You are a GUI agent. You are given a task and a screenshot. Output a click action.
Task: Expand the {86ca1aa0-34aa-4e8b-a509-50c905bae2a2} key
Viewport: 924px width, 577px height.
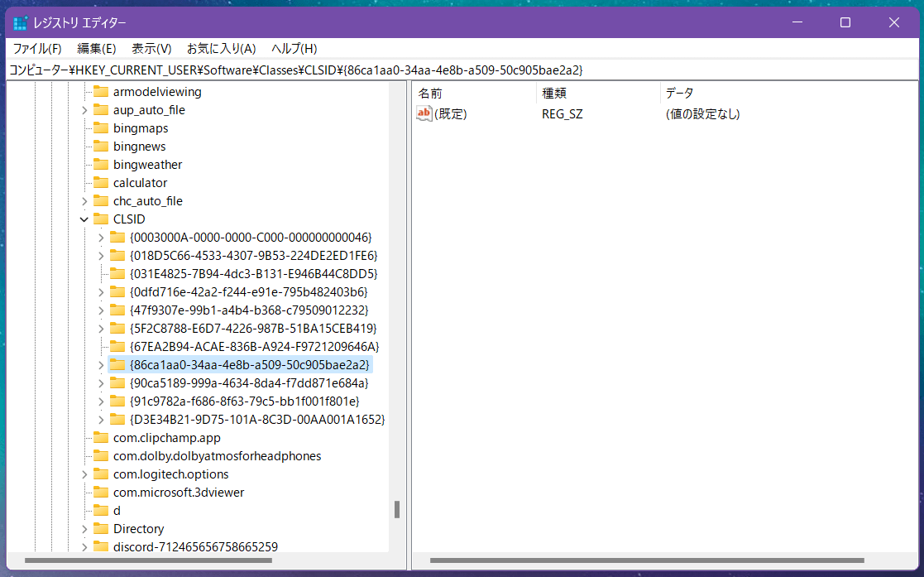[x=101, y=365]
